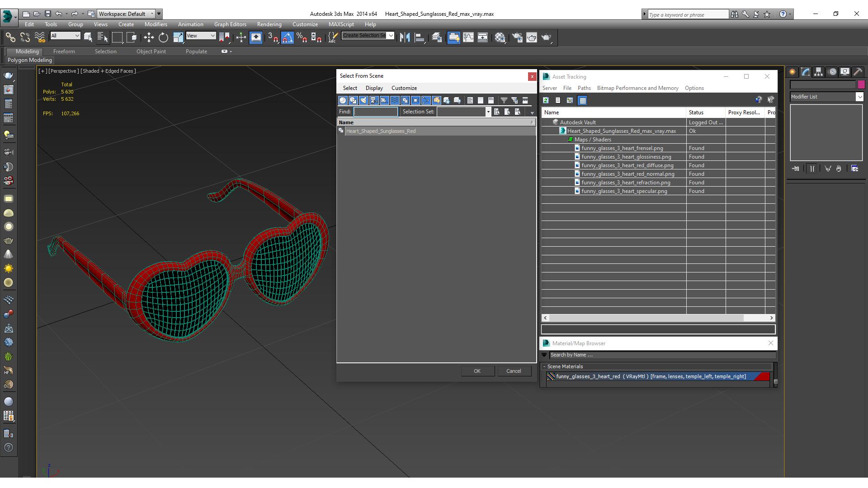The width and height of the screenshot is (868, 488).
Task: Click the Mirror tool icon
Action: 405,38
